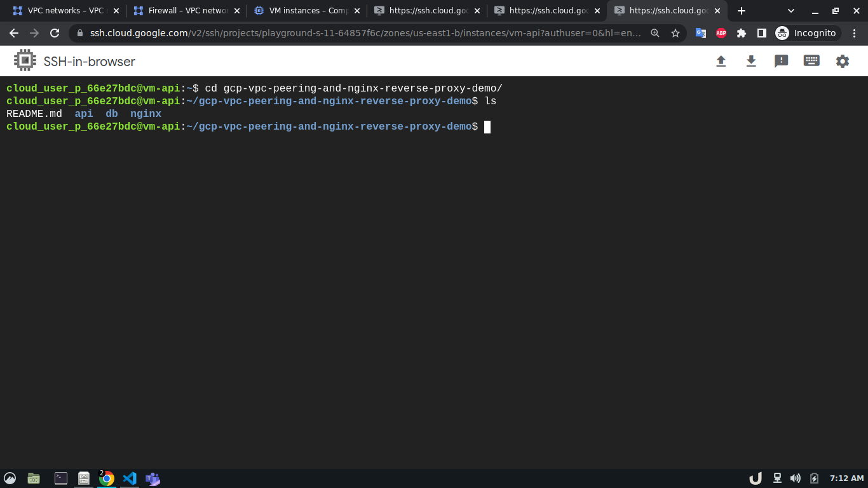Open Chrome from the taskbar
This screenshot has height=488, width=868.
(x=107, y=478)
